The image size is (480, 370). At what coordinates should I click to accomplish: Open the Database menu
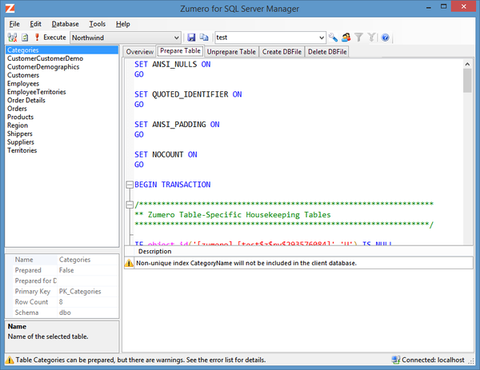coord(65,24)
